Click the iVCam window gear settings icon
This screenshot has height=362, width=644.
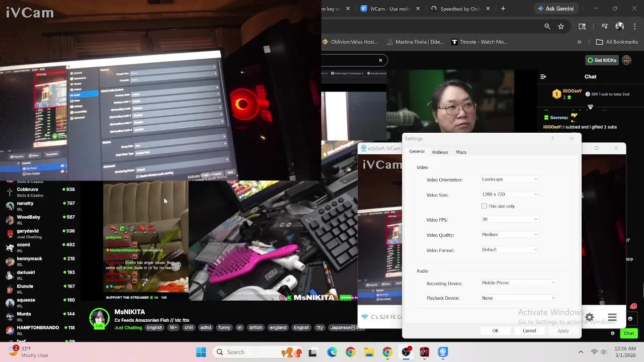pos(589,317)
